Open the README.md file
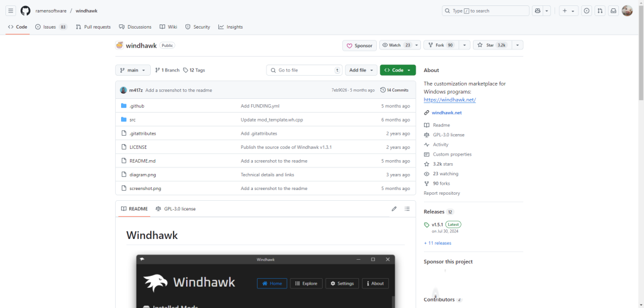The width and height of the screenshot is (644, 308). pos(143,161)
